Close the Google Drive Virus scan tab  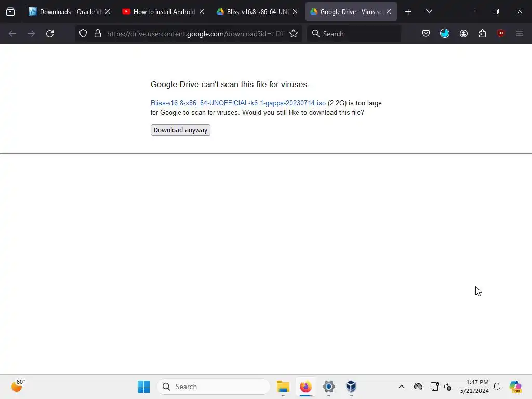389,11
